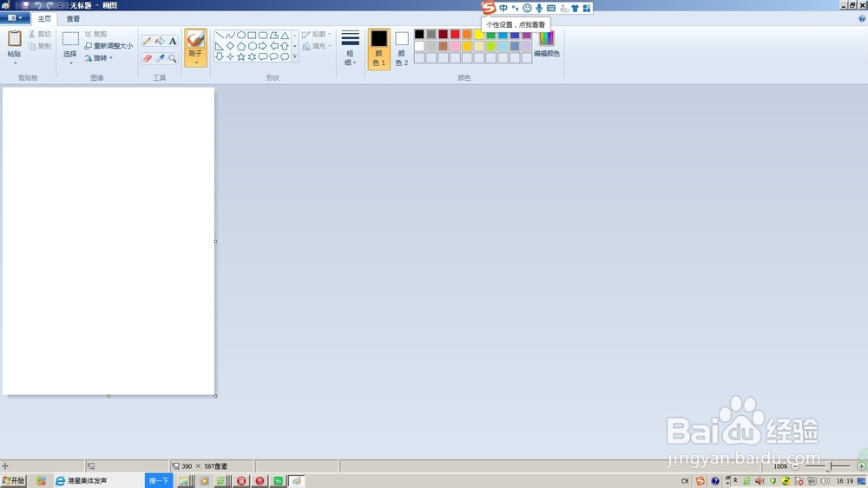The height and width of the screenshot is (488, 868).
Task: Open the Paint file menu dropdown
Action: 15,17
